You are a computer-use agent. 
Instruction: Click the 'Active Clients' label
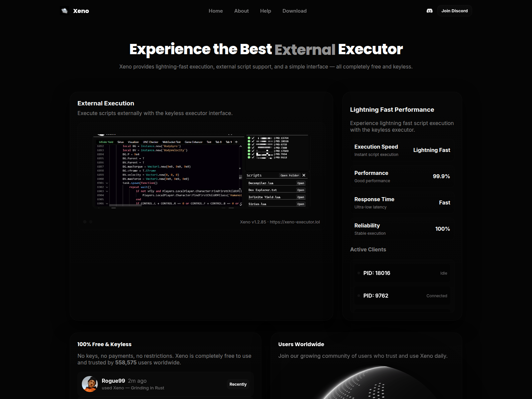tap(368, 249)
